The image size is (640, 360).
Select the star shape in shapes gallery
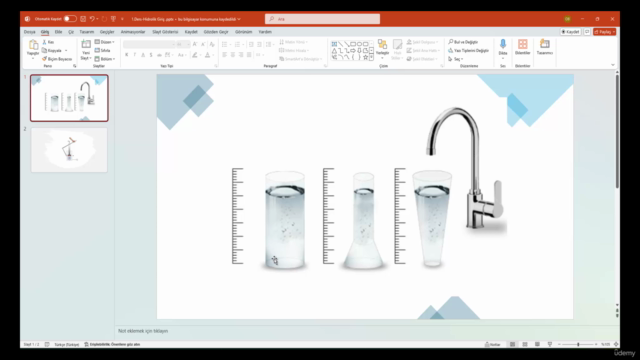coord(365,57)
